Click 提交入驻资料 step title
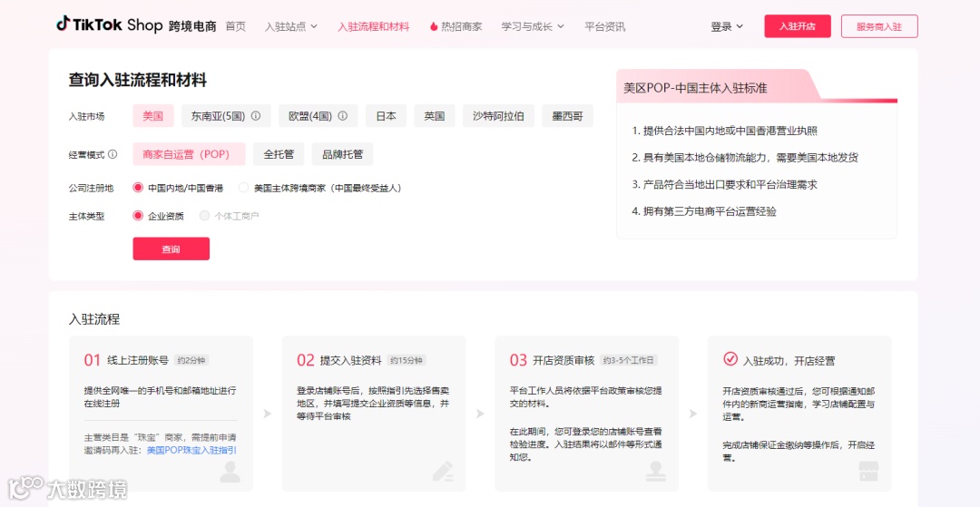 (x=350, y=360)
